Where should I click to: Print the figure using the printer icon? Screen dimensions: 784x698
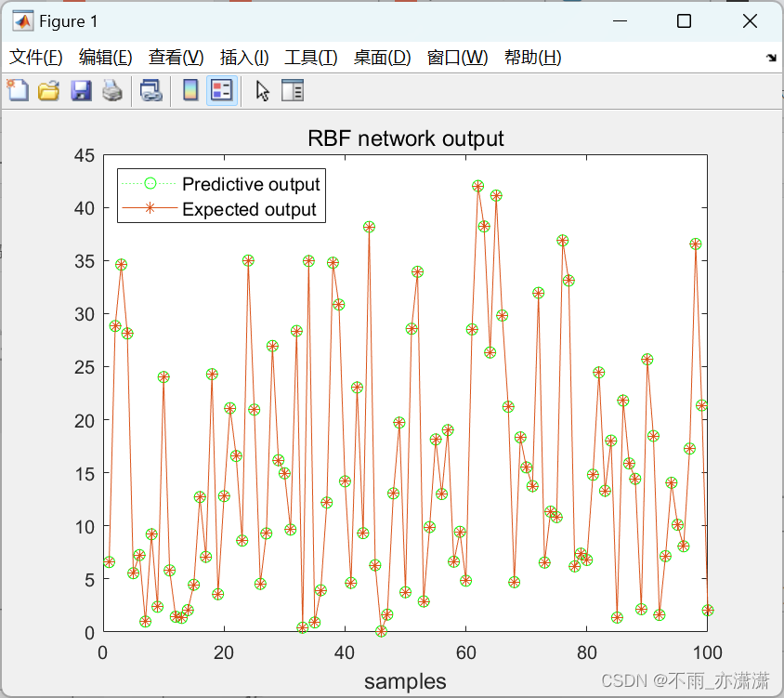click(x=111, y=90)
